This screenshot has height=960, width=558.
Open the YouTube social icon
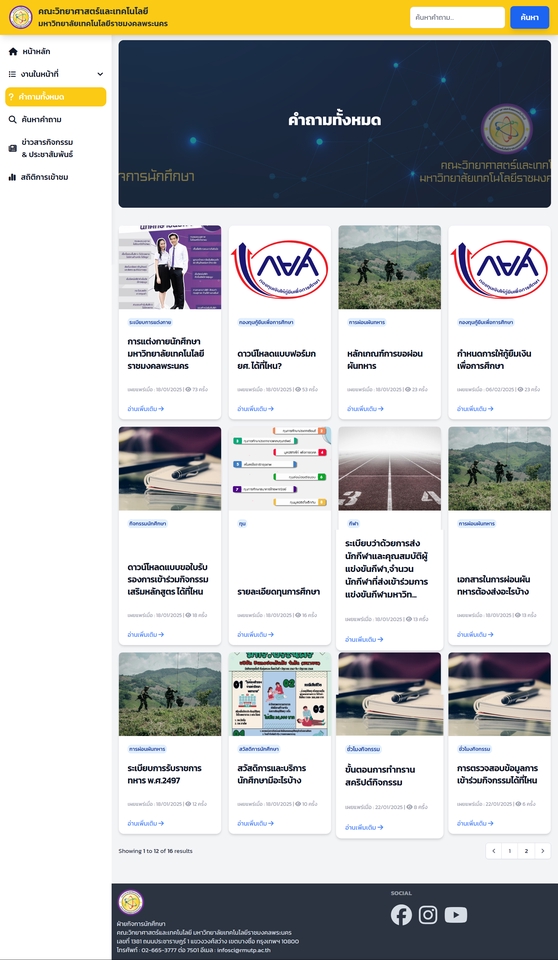tap(456, 915)
